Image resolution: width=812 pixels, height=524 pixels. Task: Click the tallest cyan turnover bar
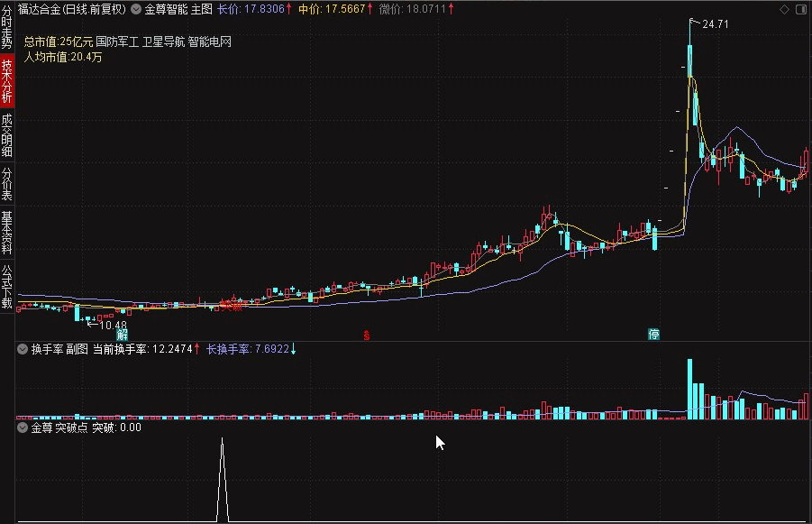tap(689, 389)
